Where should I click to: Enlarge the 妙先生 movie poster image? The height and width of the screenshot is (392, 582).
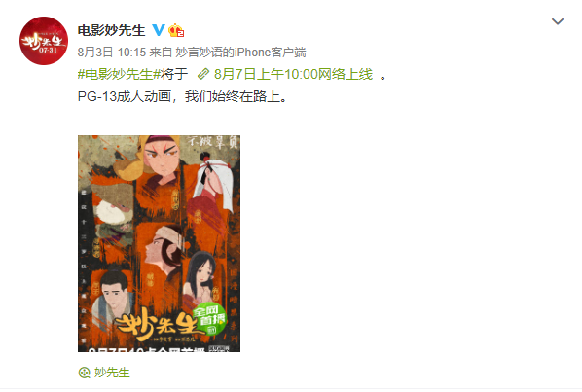coord(159,243)
